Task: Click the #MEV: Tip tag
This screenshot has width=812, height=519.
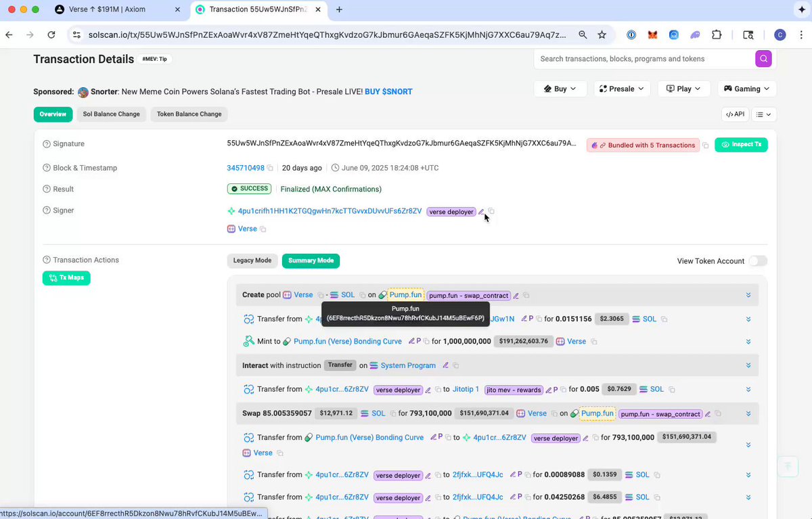Action: tap(156, 59)
